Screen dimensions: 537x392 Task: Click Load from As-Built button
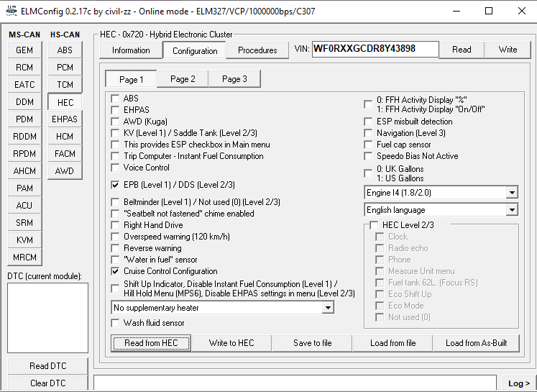click(476, 343)
